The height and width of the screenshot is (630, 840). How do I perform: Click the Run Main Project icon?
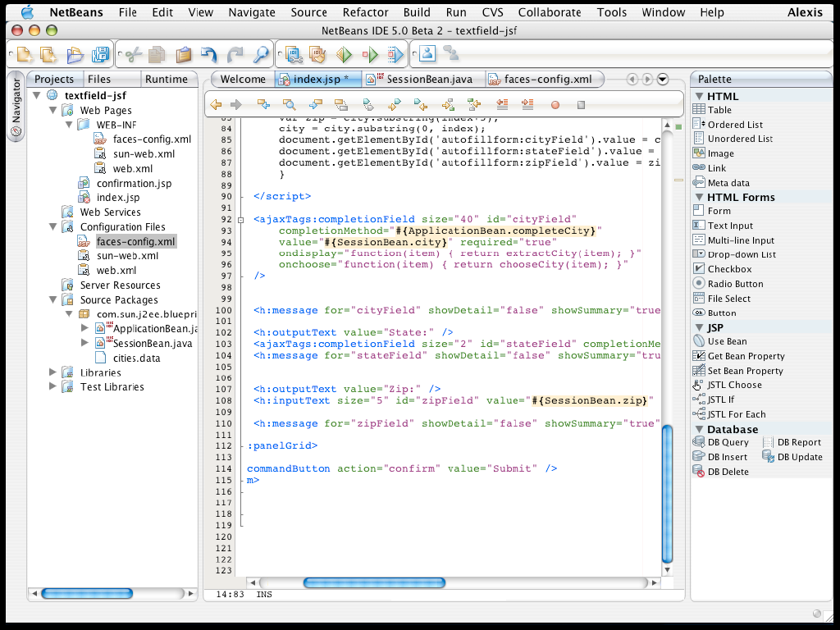click(344, 54)
